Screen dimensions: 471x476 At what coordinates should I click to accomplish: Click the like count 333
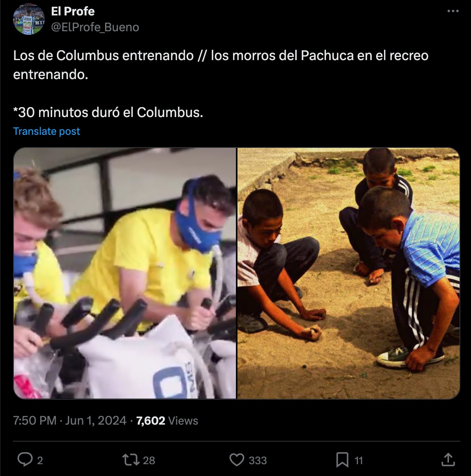click(258, 460)
